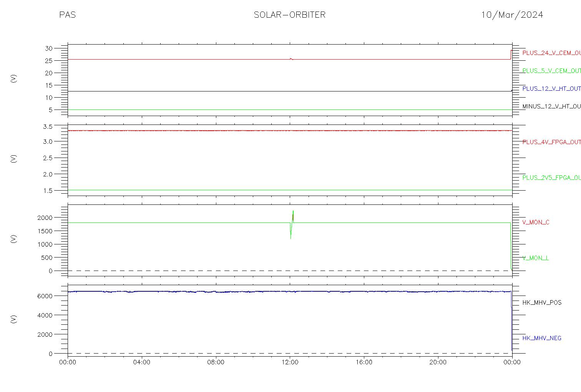The image size is (581, 392).
Task: Click the 08:00 time axis label
Action: 216,362
